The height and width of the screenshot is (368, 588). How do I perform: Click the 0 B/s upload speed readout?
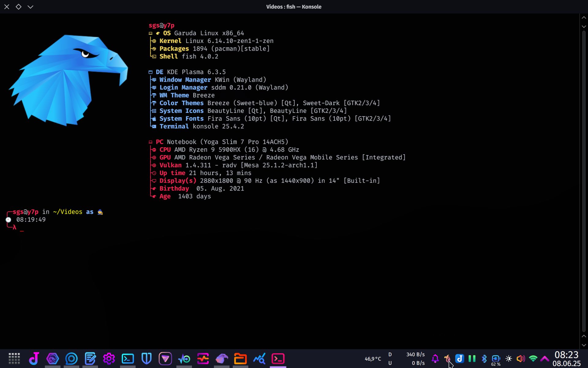click(418, 363)
